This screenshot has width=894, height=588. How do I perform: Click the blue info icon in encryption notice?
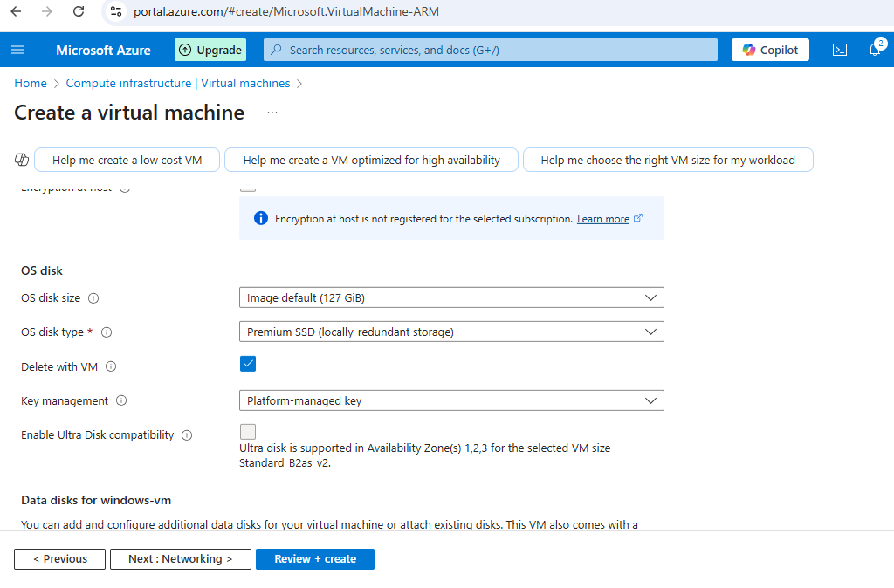pyautogui.click(x=260, y=218)
